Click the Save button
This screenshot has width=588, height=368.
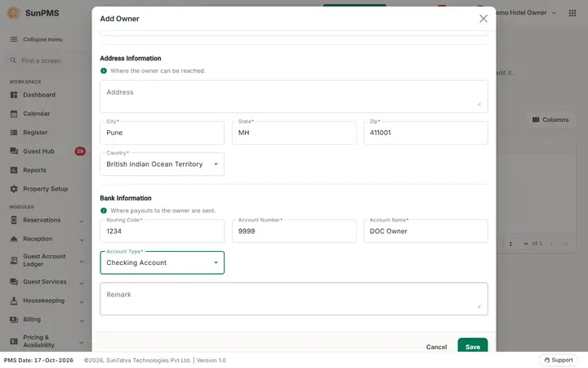coord(473,345)
